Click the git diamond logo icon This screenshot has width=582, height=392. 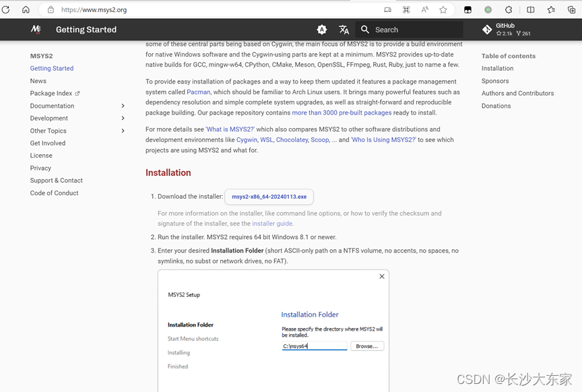(487, 30)
